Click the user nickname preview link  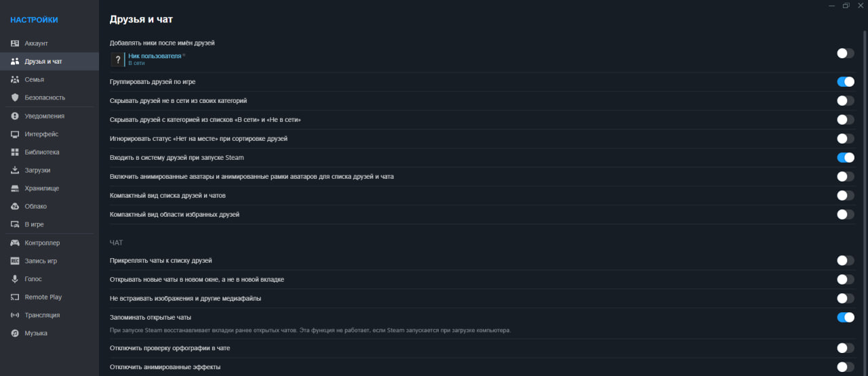coord(155,56)
